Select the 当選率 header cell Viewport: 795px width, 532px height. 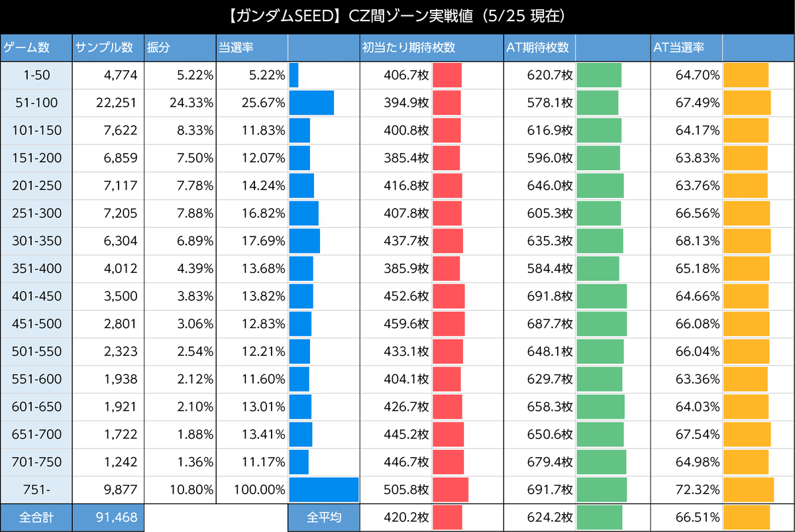click(252, 47)
